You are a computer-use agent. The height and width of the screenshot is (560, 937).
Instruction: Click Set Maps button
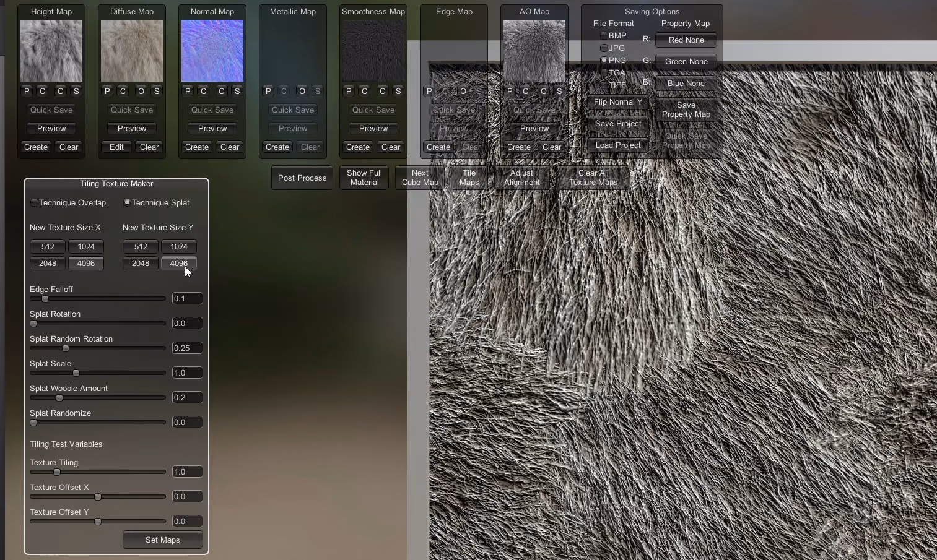click(x=163, y=540)
